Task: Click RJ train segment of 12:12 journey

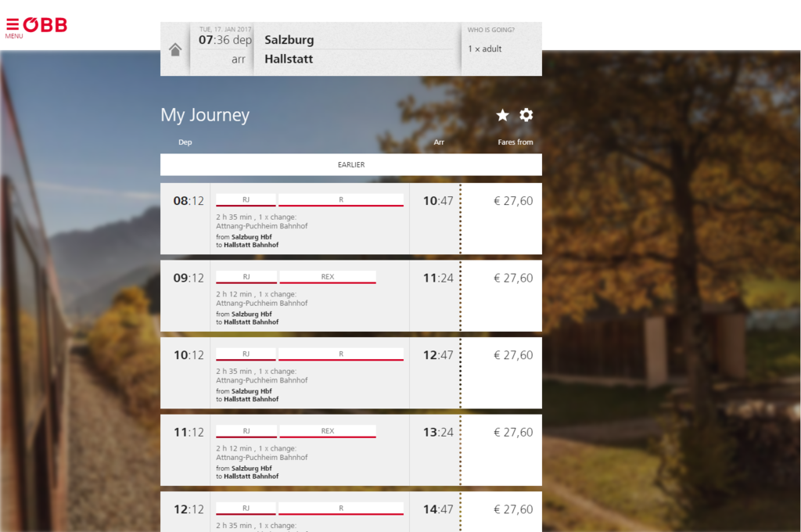Action: 246,509
